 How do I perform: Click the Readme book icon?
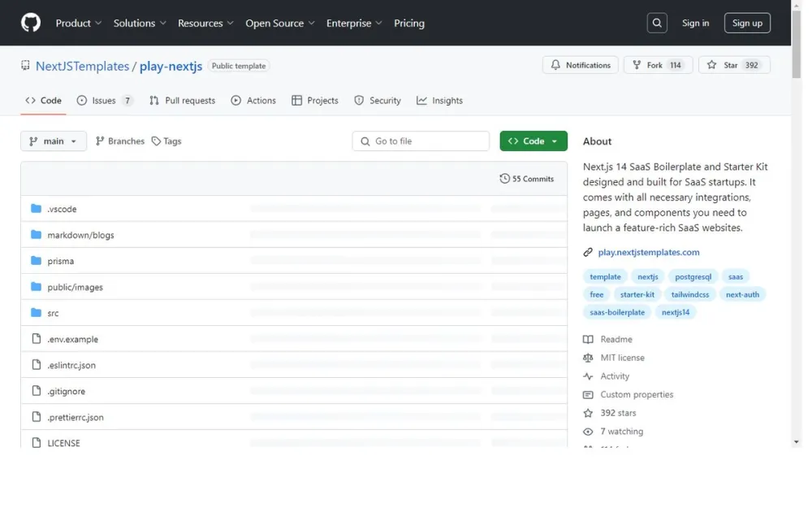pos(588,340)
